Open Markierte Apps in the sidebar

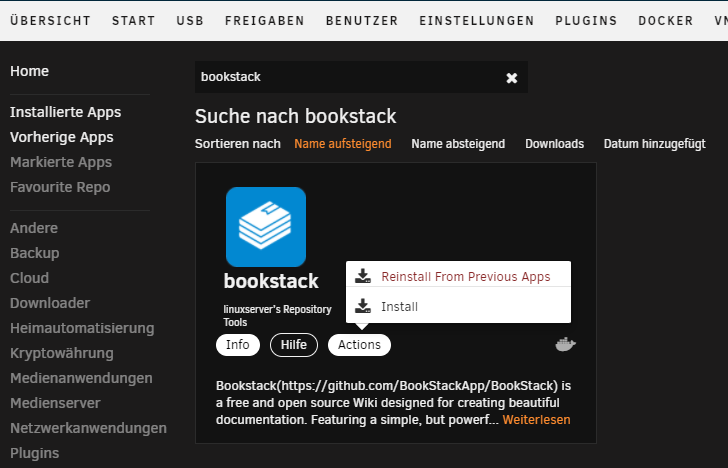tap(61, 162)
